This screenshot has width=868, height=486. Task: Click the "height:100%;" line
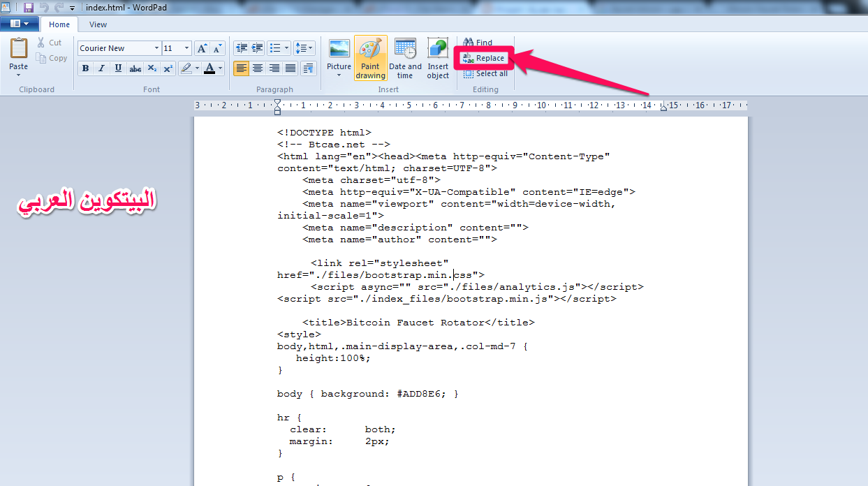pos(333,358)
